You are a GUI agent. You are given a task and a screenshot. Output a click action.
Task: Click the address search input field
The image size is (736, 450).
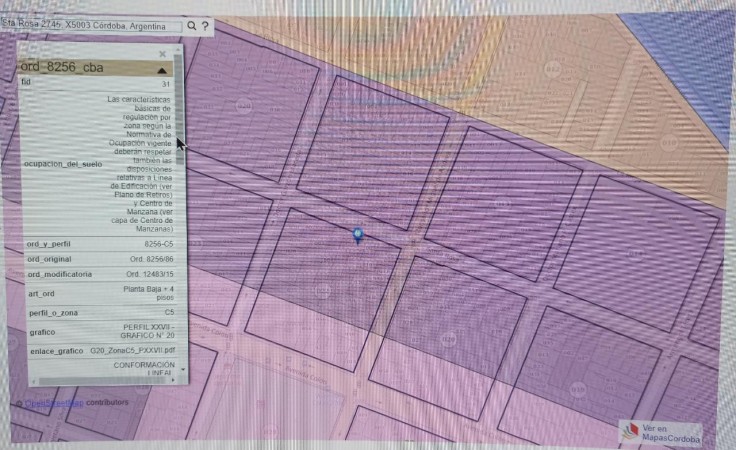coord(90,26)
